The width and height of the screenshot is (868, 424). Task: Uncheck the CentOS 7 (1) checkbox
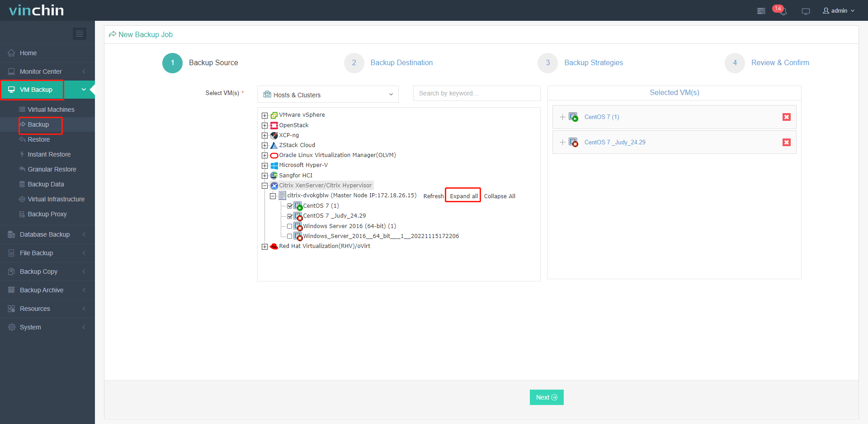(x=290, y=205)
